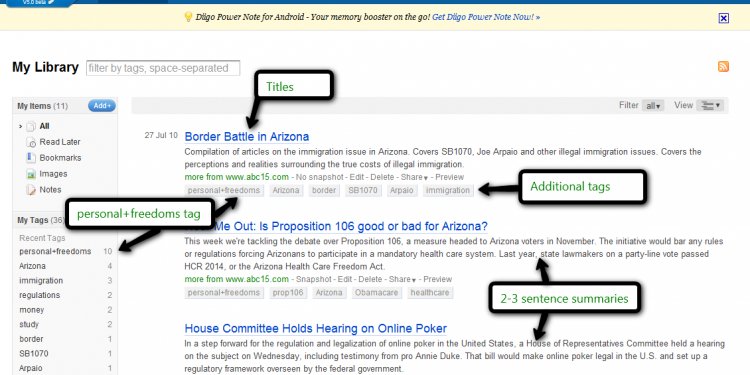
Task: Click the Obamacare tag on Proposition 106 entry
Action: (x=376, y=292)
